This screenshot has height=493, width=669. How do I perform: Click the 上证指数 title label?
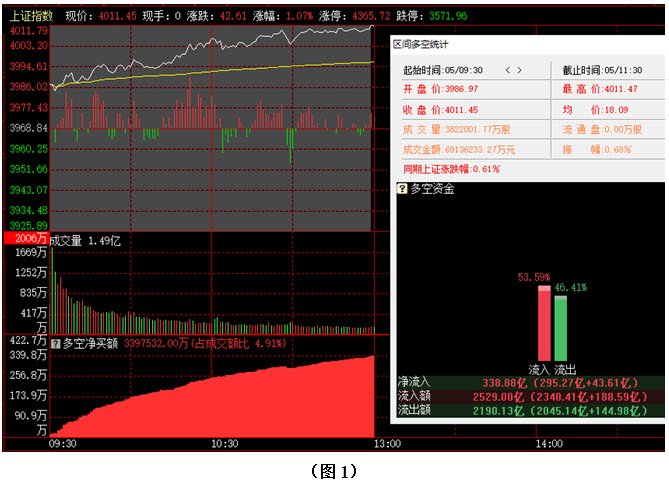pyautogui.click(x=30, y=17)
